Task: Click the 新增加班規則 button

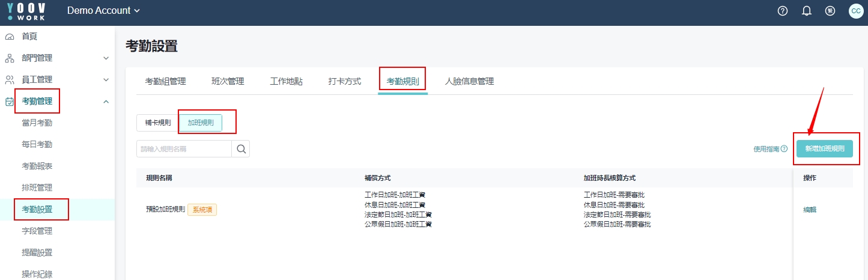Action: (x=824, y=148)
